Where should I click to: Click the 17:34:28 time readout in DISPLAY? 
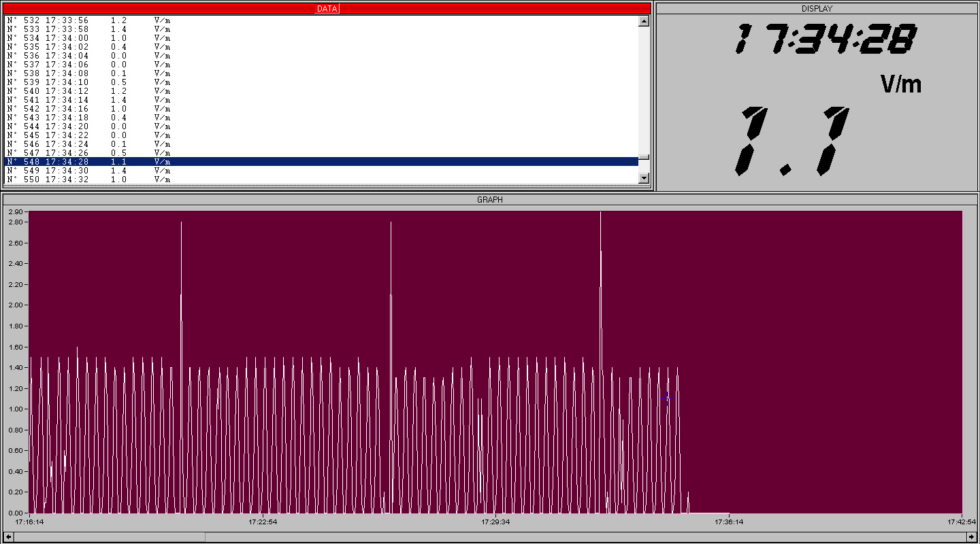[x=825, y=39]
